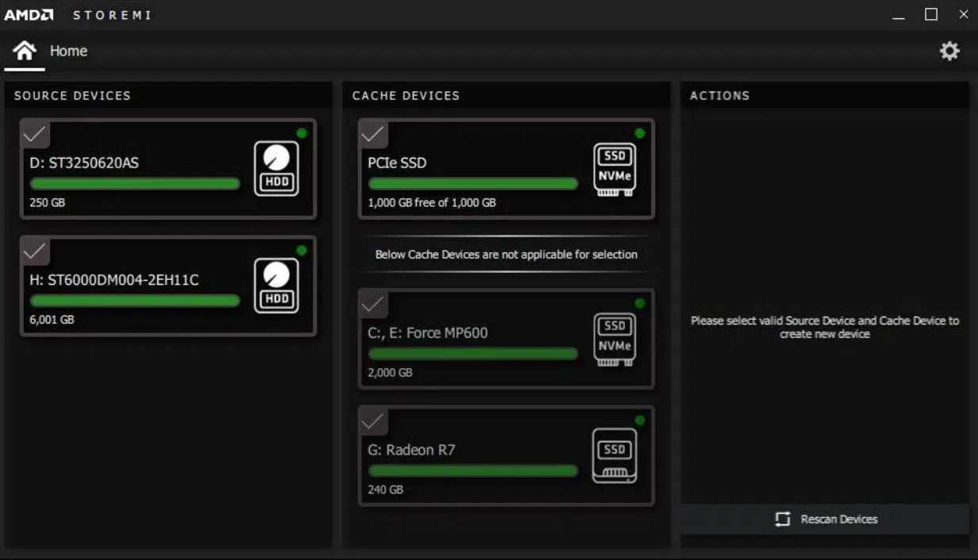The height and width of the screenshot is (560, 978).
Task: Click green status dot on D: ST3250620AS
Action: coord(302,132)
